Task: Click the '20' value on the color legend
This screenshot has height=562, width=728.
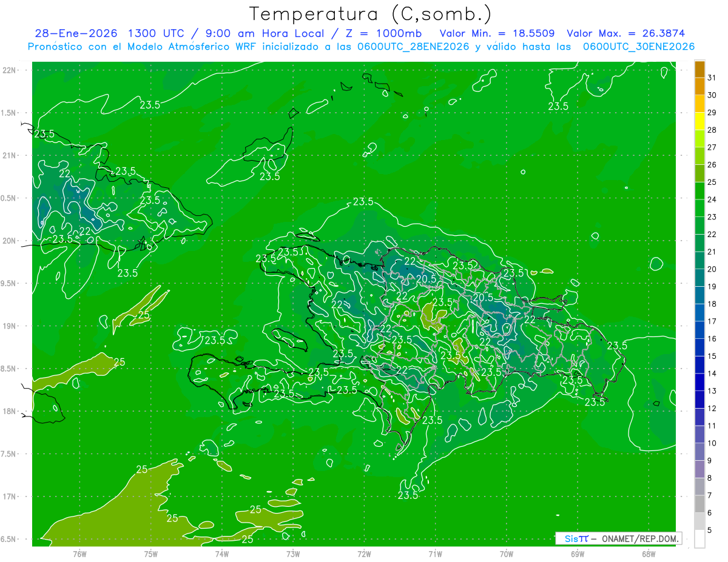Action: (x=712, y=269)
